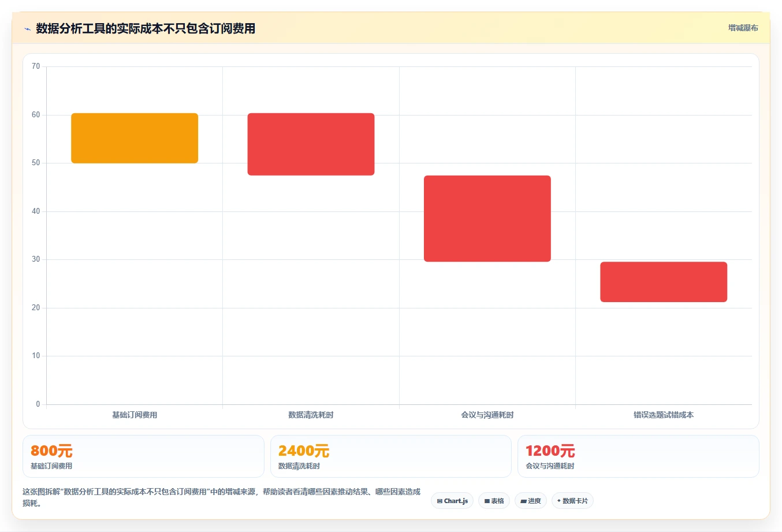Click the 2400元 stat card
782x532 pixels.
(x=391, y=456)
